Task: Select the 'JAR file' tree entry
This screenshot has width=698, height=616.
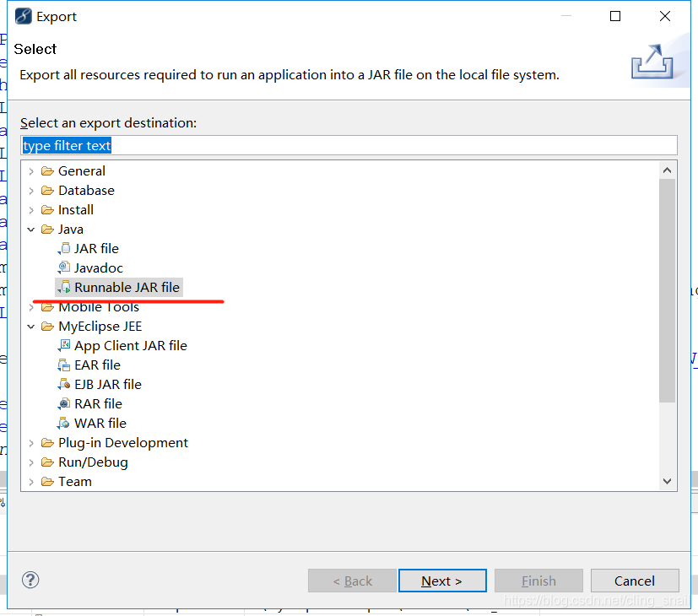Action: 96,248
